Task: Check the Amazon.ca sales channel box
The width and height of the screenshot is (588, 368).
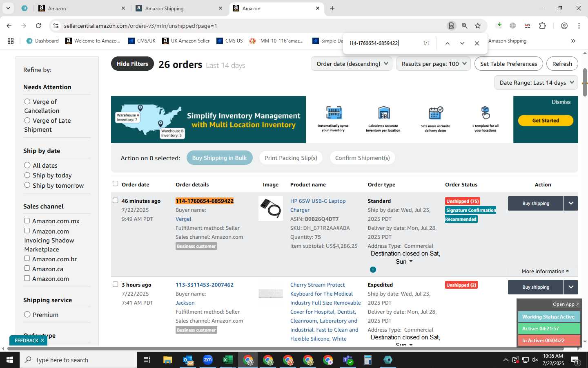Action: point(27,268)
